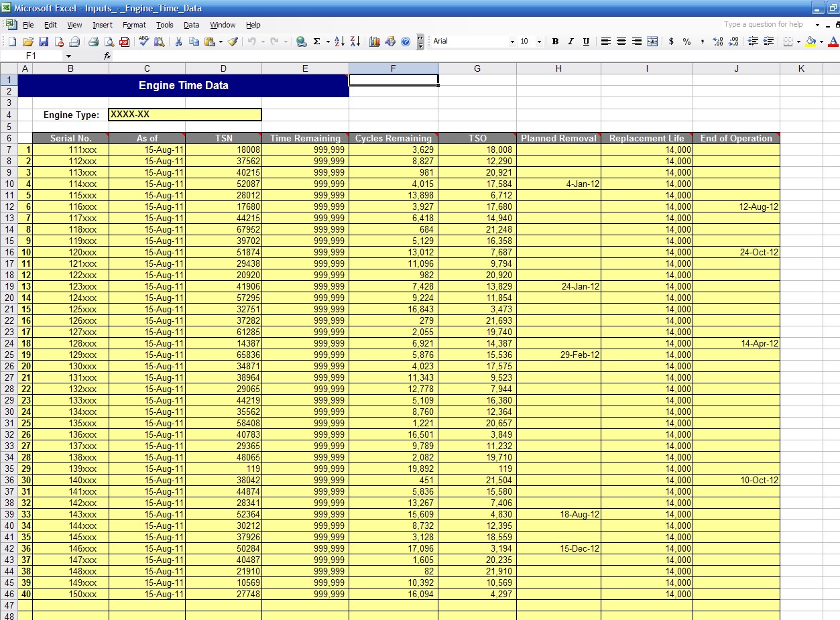Image resolution: width=840 pixels, height=620 pixels.
Task: Expand the font size dropdown
Action: 541,42
